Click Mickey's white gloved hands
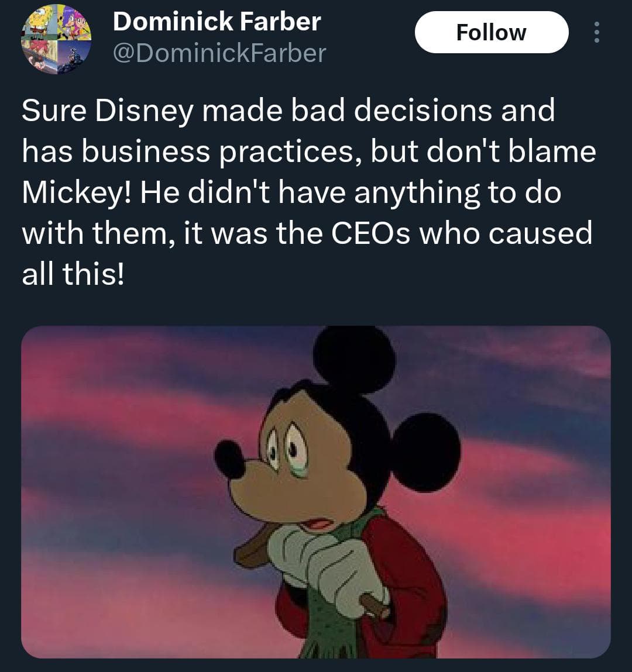 (x=328, y=561)
